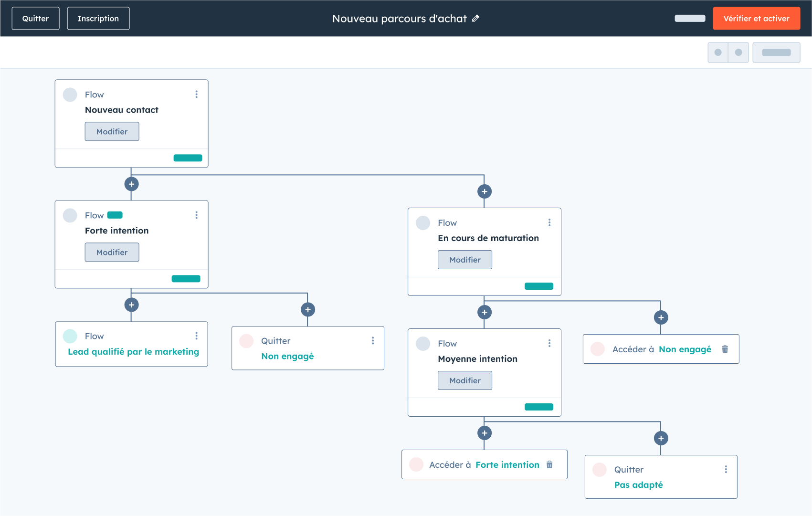Open the kebab menu on Quitter Pas adapté
Image resolution: width=812 pixels, height=516 pixels.
click(726, 469)
